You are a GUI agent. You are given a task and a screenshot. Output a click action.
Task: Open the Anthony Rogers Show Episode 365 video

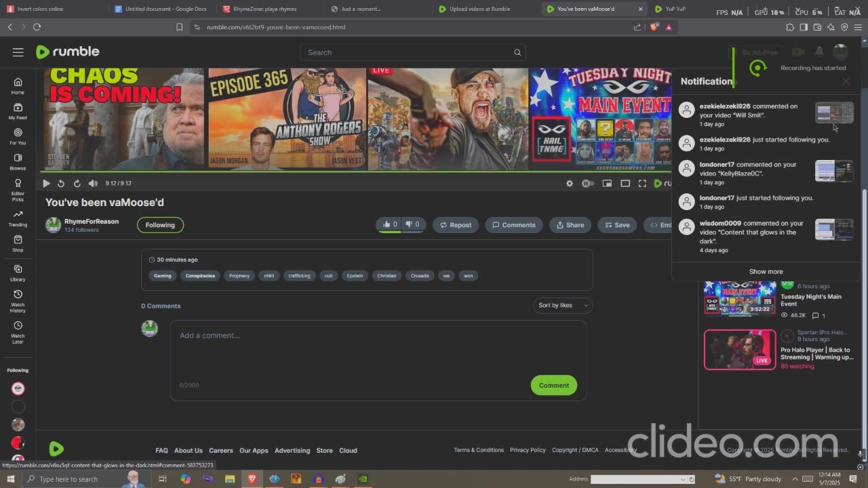point(287,119)
